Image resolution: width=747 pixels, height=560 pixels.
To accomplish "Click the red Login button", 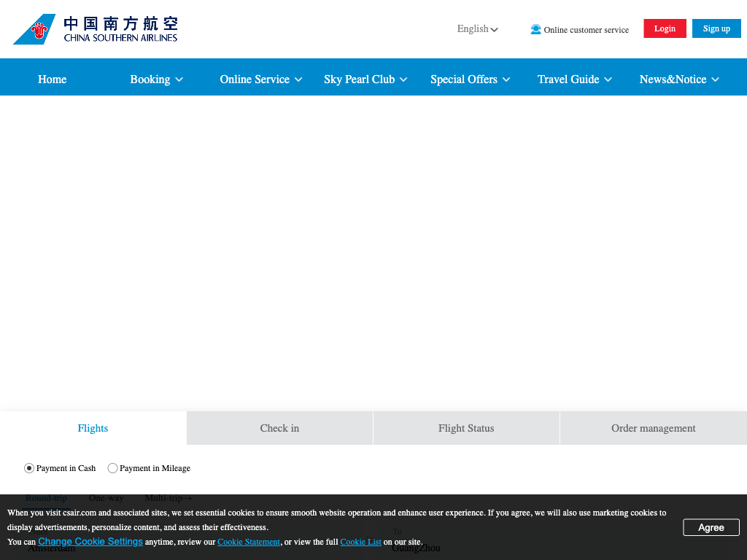I will click(665, 28).
